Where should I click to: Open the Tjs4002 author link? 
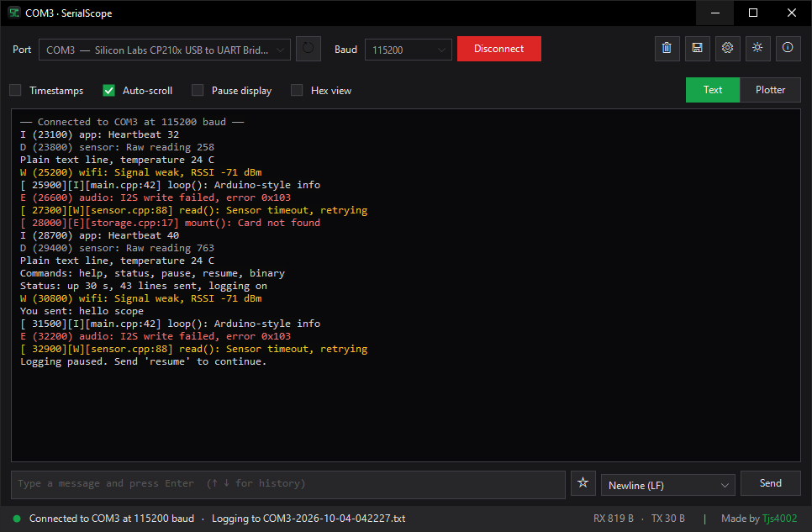(779, 519)
